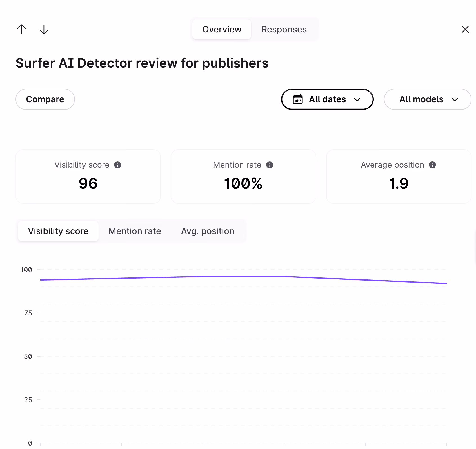
Task: Show the Avg. position chart
Action: tap(208, 231)
